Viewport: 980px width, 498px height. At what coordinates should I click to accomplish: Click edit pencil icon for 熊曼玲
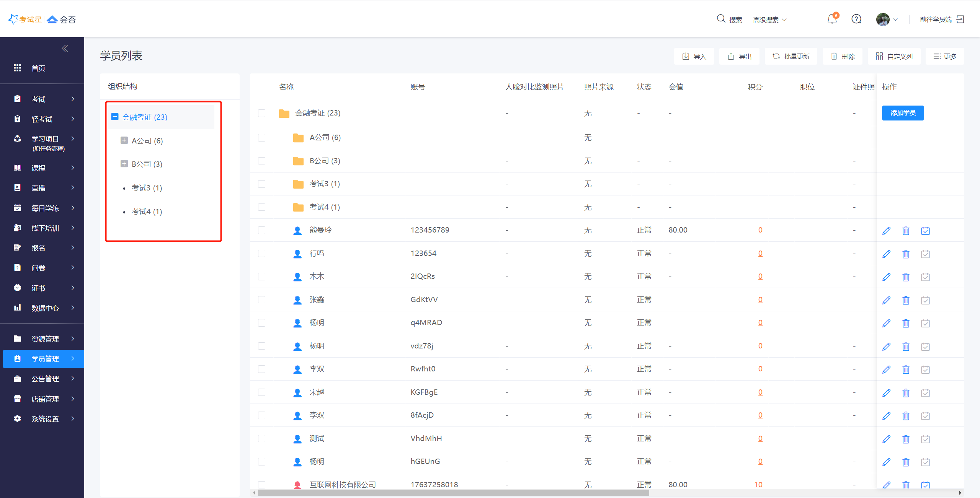point(886,231)
